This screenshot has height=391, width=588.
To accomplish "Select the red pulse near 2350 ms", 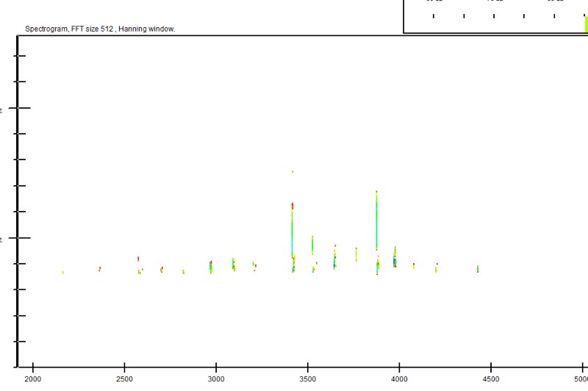I will [99, 269].
